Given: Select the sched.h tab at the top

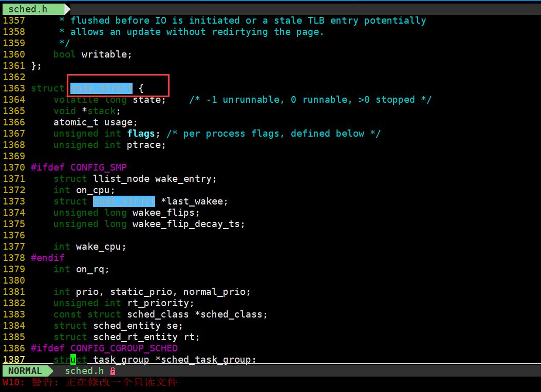Looking at the screenshot, I should (x=28, y=8).
